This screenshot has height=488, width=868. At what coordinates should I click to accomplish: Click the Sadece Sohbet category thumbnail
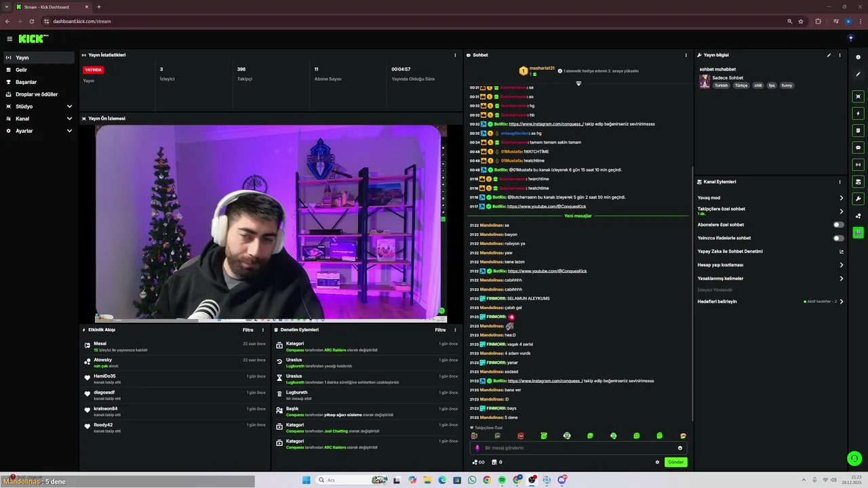pos(705,81)
